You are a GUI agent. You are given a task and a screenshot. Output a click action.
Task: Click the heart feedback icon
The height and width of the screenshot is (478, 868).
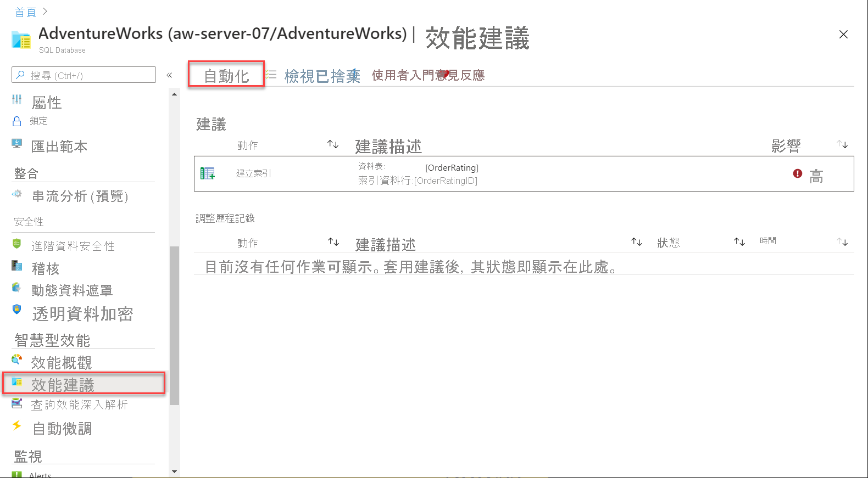[444, 74]
